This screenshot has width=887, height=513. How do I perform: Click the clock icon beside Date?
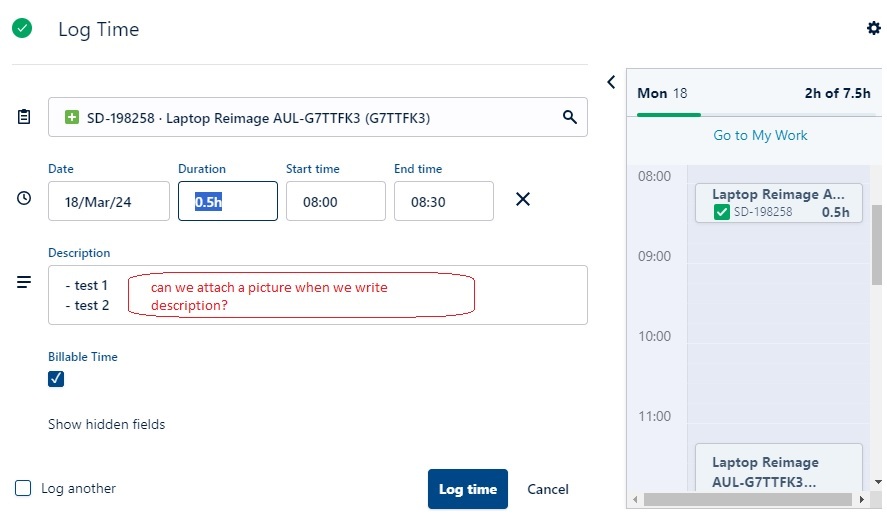pyautogui.click(x=24, y=199)
